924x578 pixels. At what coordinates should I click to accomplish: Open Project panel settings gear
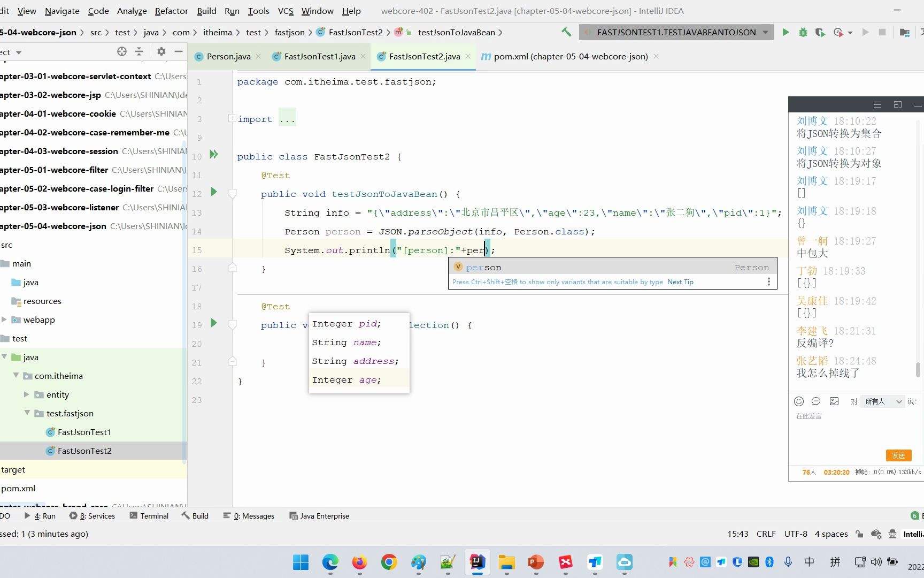pyautogui.click(x=161, y=51)
